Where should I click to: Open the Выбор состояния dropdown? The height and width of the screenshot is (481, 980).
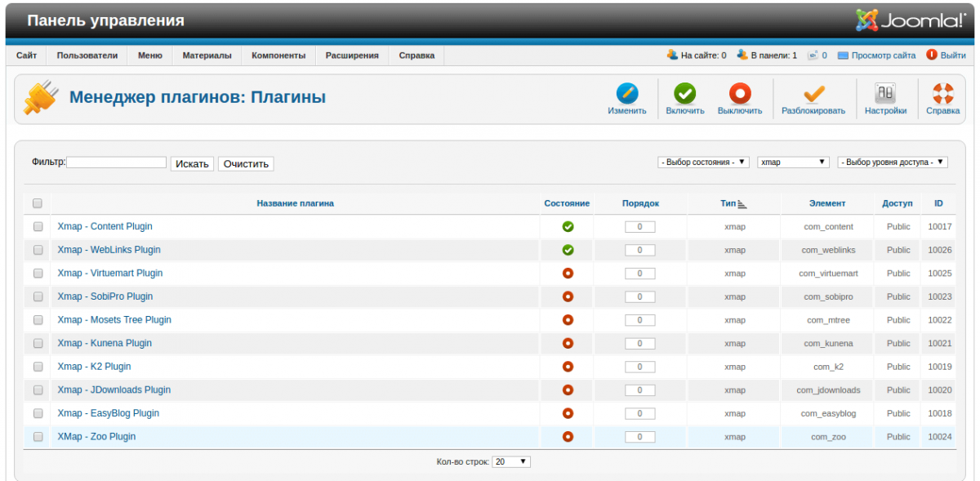tap(703, 163)
